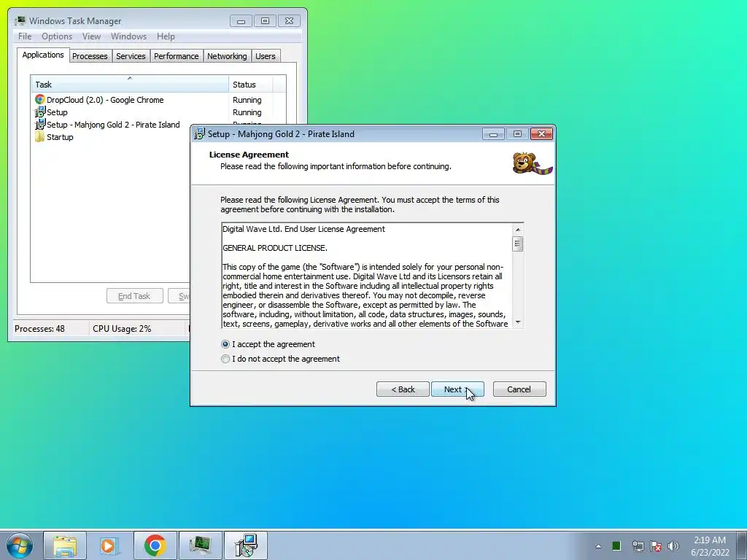Image resolution: width=747 pixels, height=560 pixels.
Task: Switch to the Applications tab
Action: [x=43, y=55]
